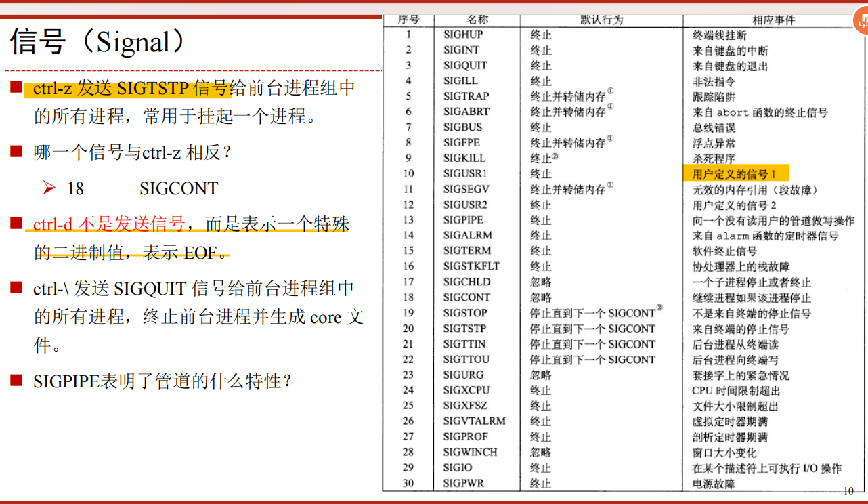868x504 pixels.
Task: Click the SIGSTKFLT name cell
Action: (x=471, y=267)
